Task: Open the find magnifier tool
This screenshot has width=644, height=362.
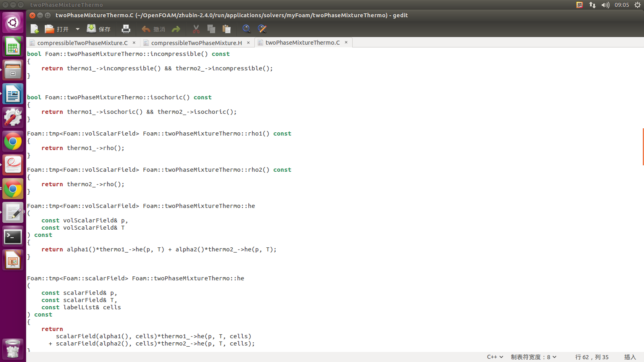Action: [x=246, y=29]
